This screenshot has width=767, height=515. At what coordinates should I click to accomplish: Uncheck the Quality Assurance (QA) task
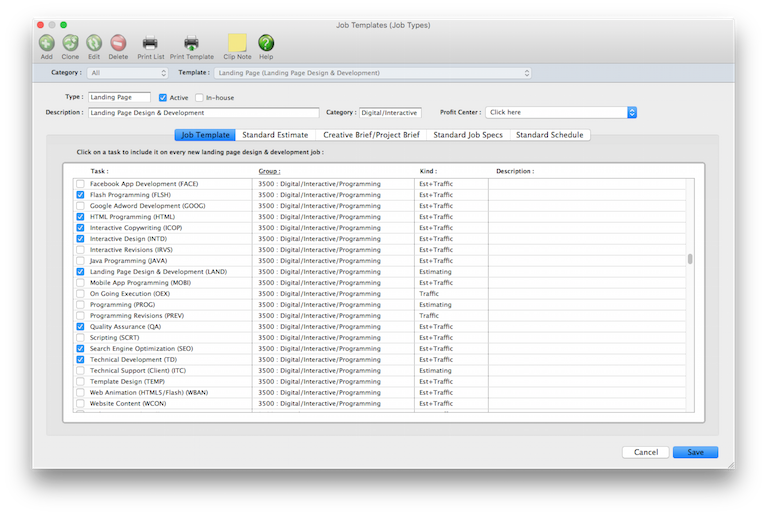[80, 327]
